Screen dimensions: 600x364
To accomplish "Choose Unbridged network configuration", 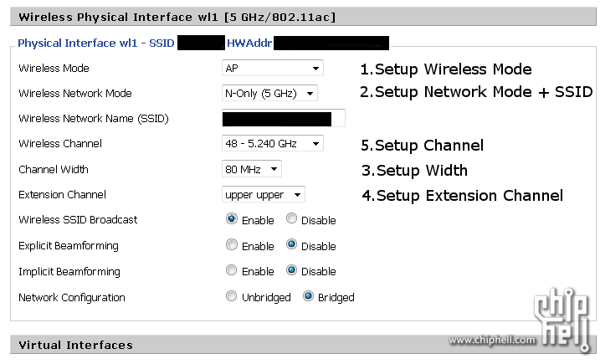I will [232, 296].
